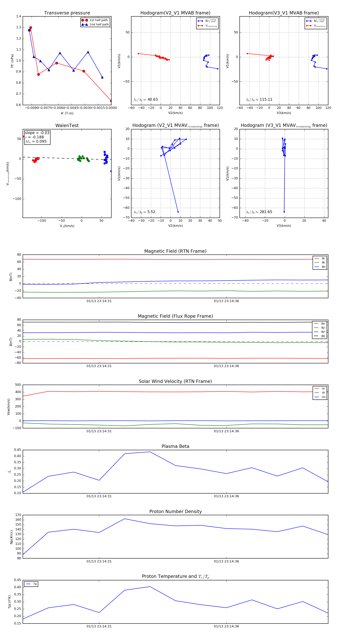Click the "Magnetic Field (RTN Frame)" title

(x=175, y=251)
